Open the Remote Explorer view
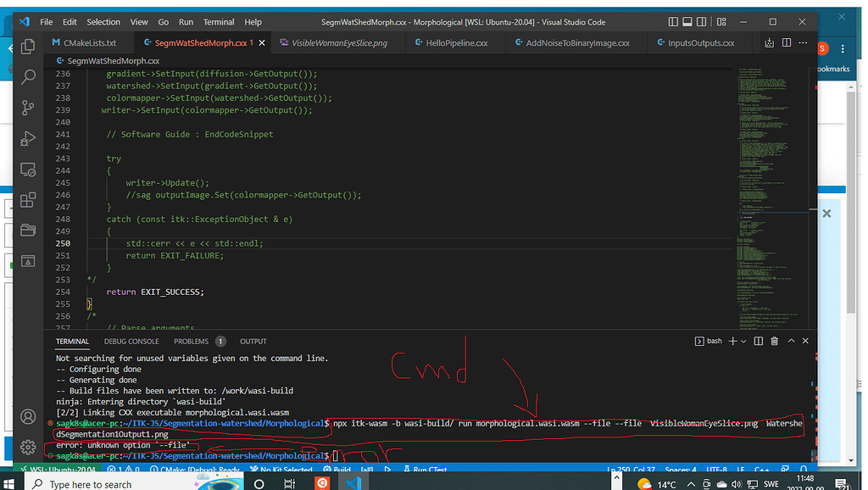Viewport: 868px width, 490px height. [x=28, y=170]
